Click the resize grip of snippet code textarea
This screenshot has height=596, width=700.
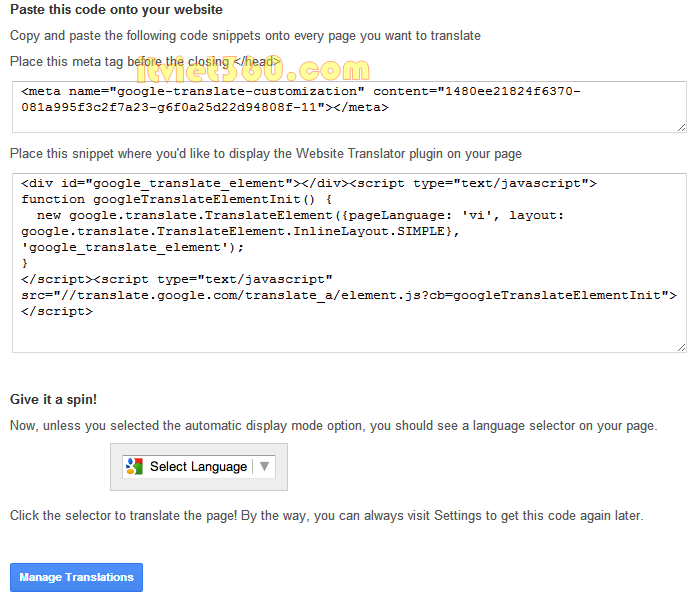681,348
